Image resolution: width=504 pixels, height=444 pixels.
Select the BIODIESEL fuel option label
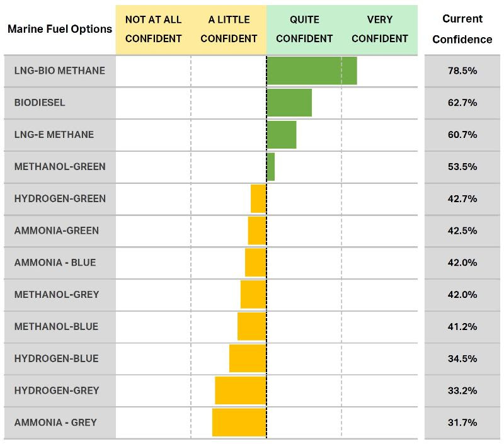pyautogui.click(x=40, y=103)
